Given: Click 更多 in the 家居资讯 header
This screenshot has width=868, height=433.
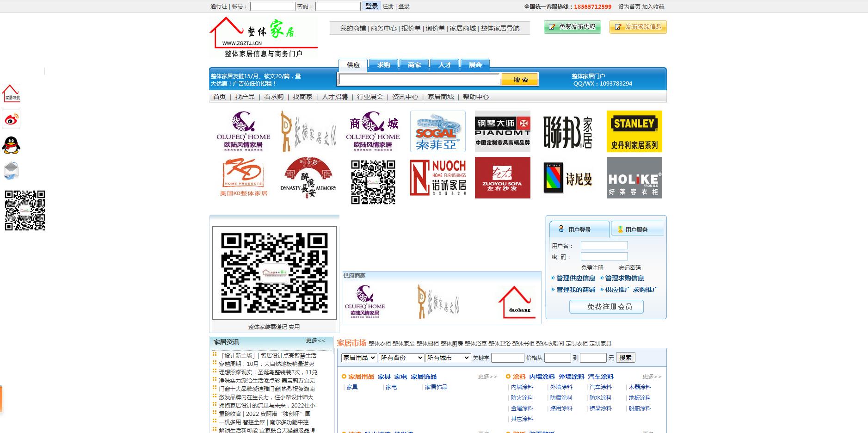Looking at the screenshot, I should [x=315, y=340].
